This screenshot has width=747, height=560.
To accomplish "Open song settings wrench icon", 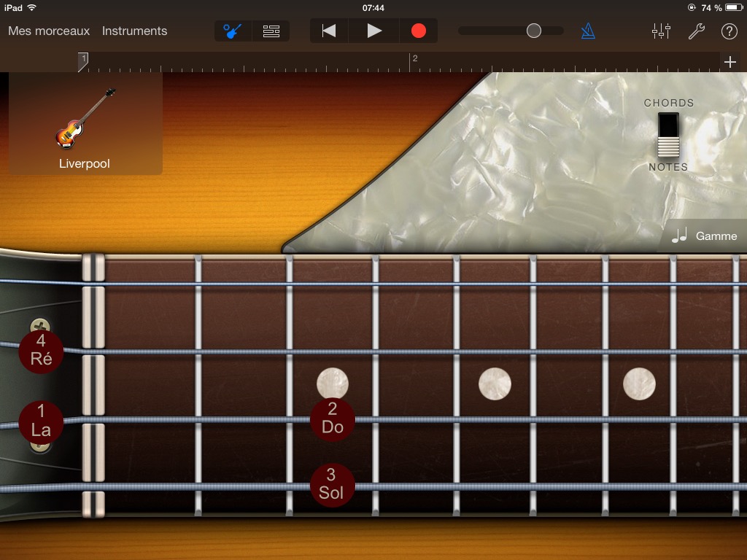I will point(696,31).
